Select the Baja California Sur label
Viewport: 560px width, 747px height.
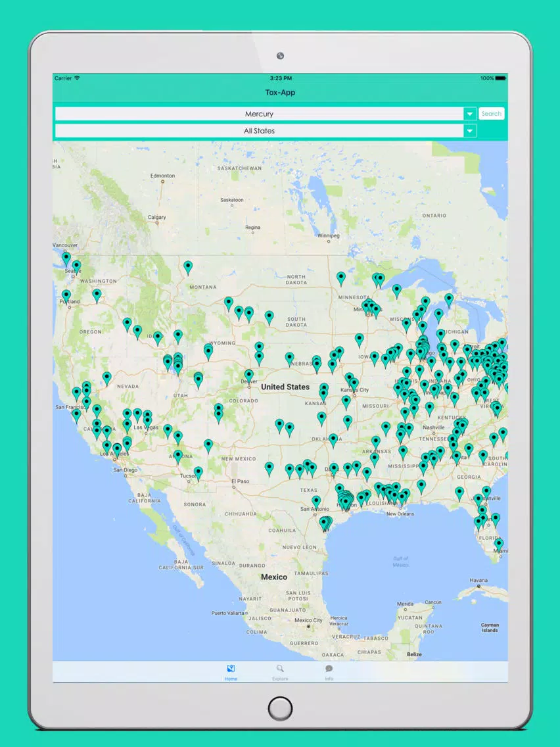click(181, 565)
